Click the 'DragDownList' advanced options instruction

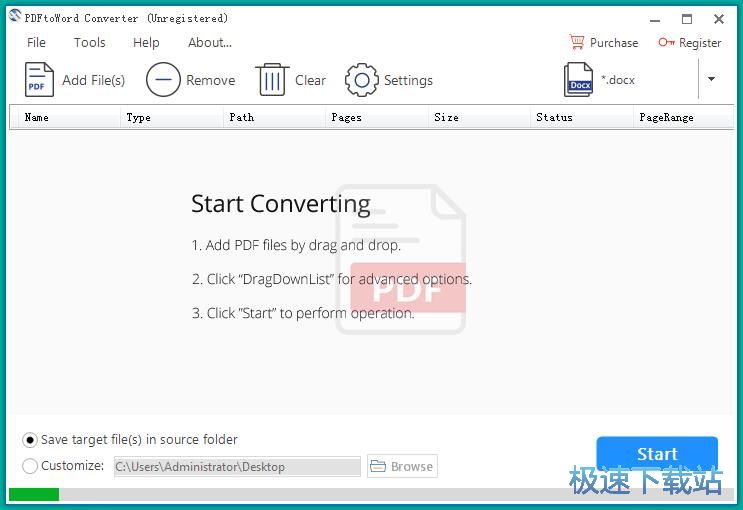click(x=332, y=279)
